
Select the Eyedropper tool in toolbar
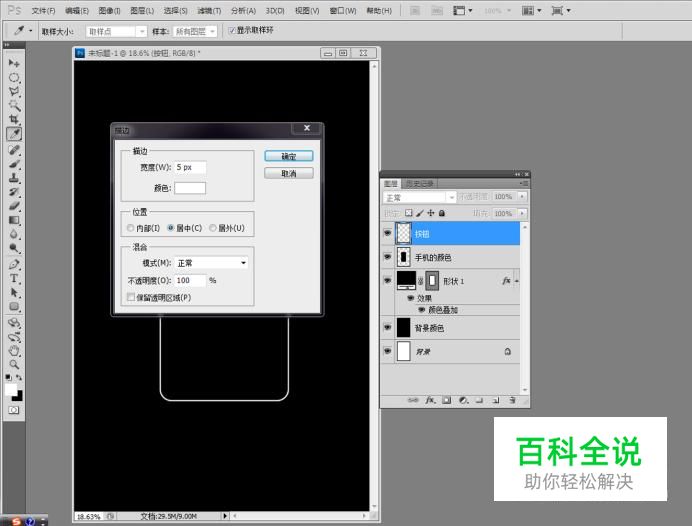pos(14,133)
